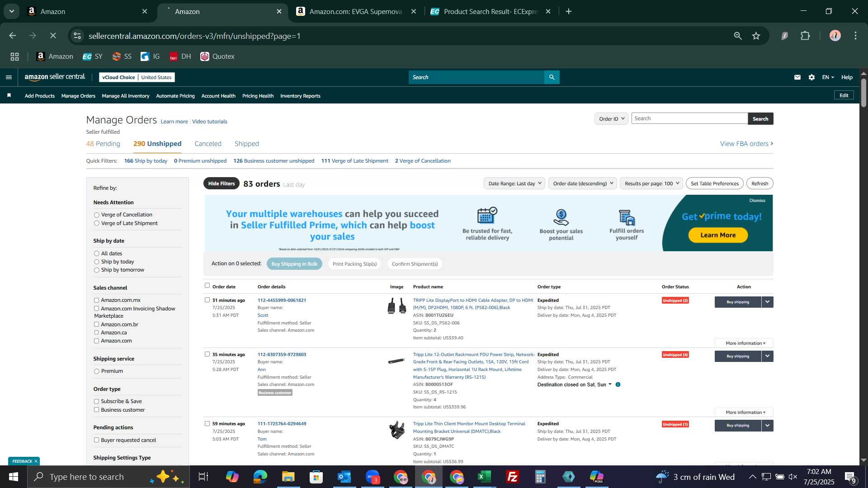The image size is (868, 488).
Task: Open Task View in taskbar
Action: click(x=203, y=477)
